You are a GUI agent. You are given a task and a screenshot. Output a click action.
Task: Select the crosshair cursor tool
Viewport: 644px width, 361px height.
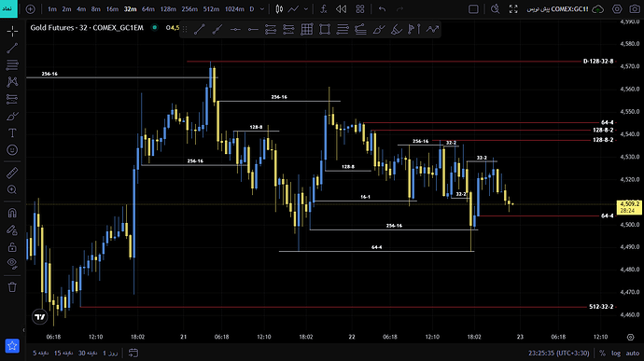tap(12, 31)
